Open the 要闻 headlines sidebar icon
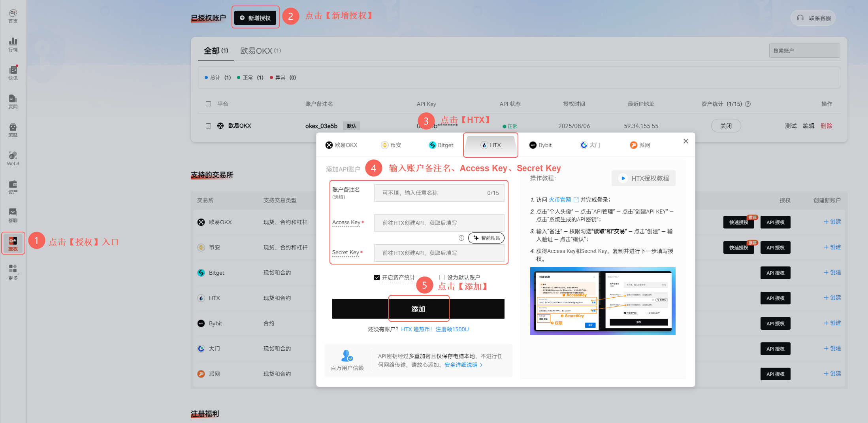The width and height of the screenshot is (868, 423). click(x=13, y=102)
